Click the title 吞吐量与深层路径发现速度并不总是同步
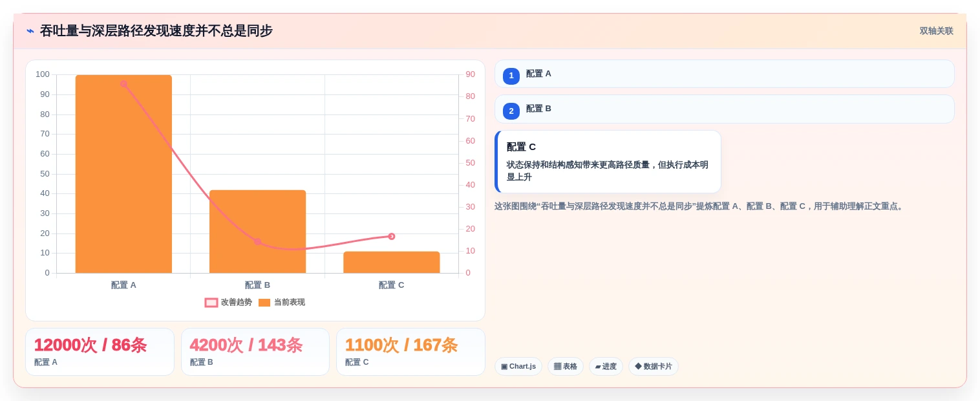Viewport: 980px width, 401px height. tap(156, 31)
